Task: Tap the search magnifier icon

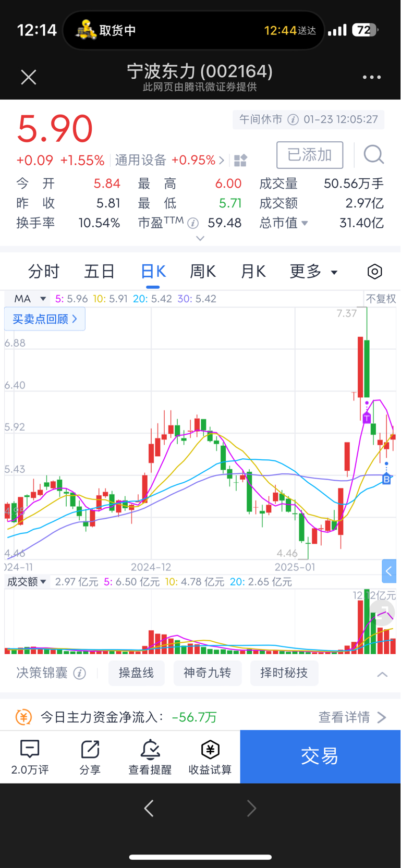Action: pyautogui.click(x=373, y=155)
